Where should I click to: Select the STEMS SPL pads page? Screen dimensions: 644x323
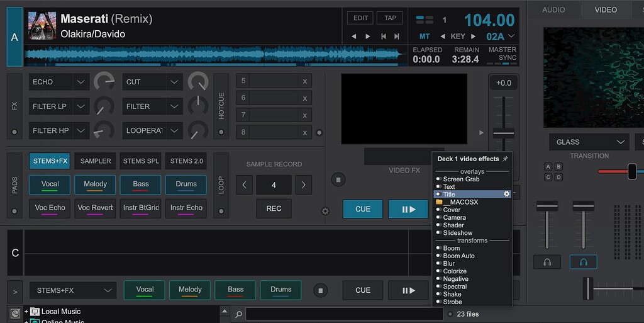[x=140, y=161]
